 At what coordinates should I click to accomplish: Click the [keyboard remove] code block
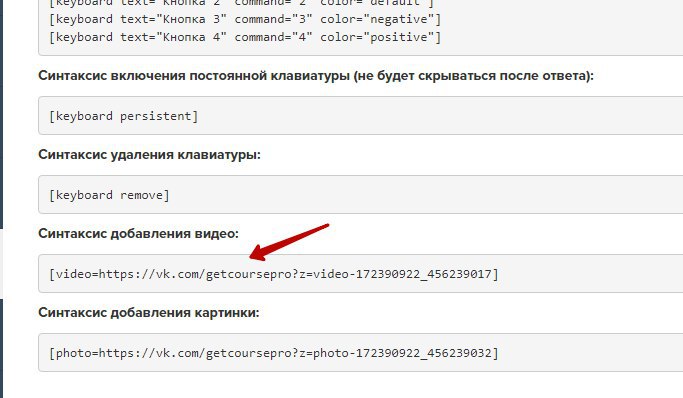(x=361, y=195)
